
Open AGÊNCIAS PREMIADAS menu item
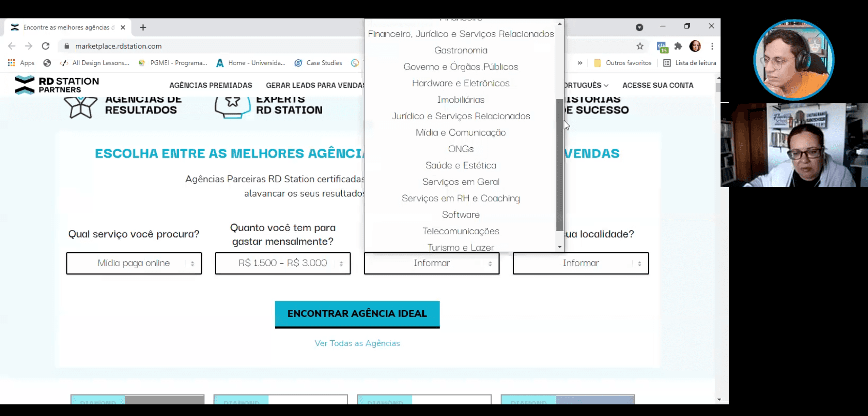click(211, 85)
